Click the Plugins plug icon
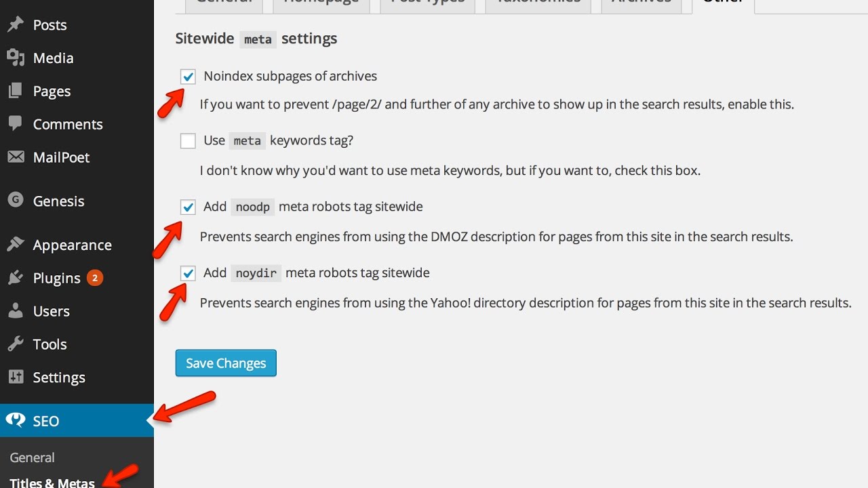The width and height of the screenshot is (868, 488). pos(15,278)
